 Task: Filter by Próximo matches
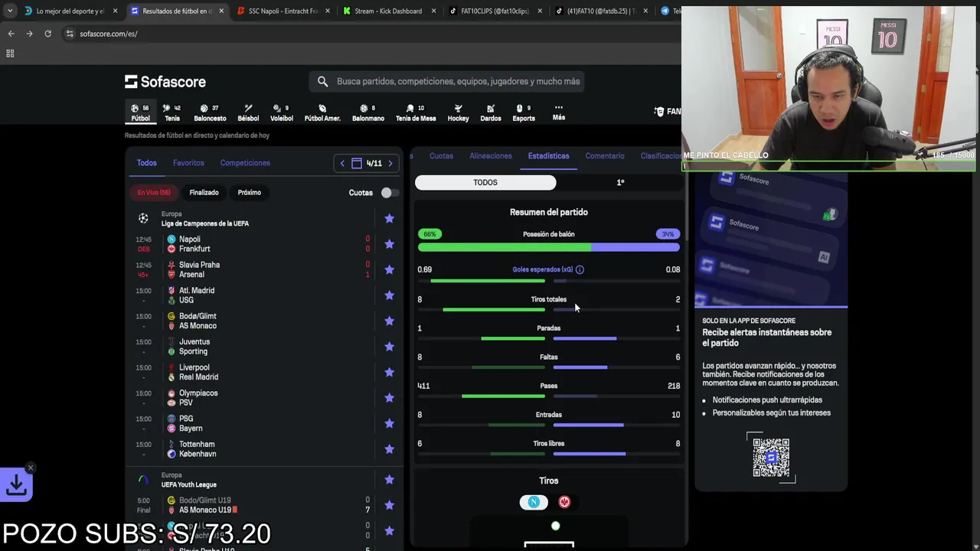click(x=249, y=193)
